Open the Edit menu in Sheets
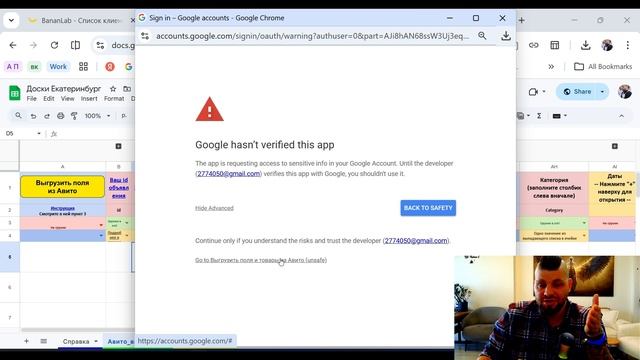 [49, 99]
